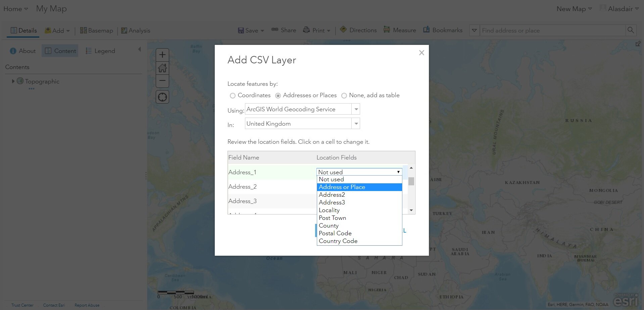644x310 pixels.
Task: Open Bookmarks
Action: (x=443, y=30)
